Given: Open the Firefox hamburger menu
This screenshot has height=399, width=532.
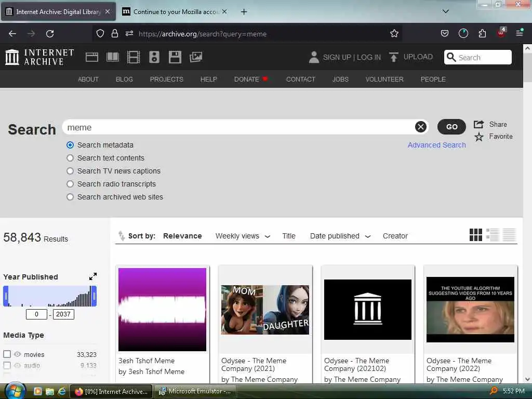Looking at the screenshot, I should pos(520,33).
